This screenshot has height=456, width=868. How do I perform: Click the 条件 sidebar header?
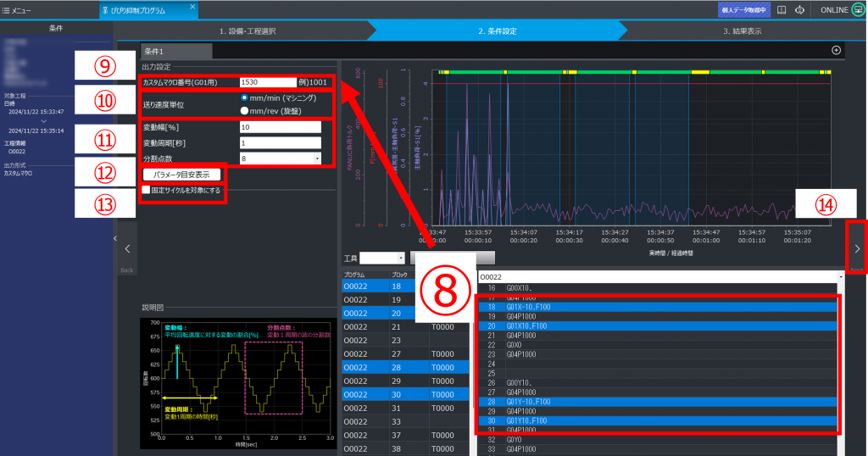[x=56, y=28]
